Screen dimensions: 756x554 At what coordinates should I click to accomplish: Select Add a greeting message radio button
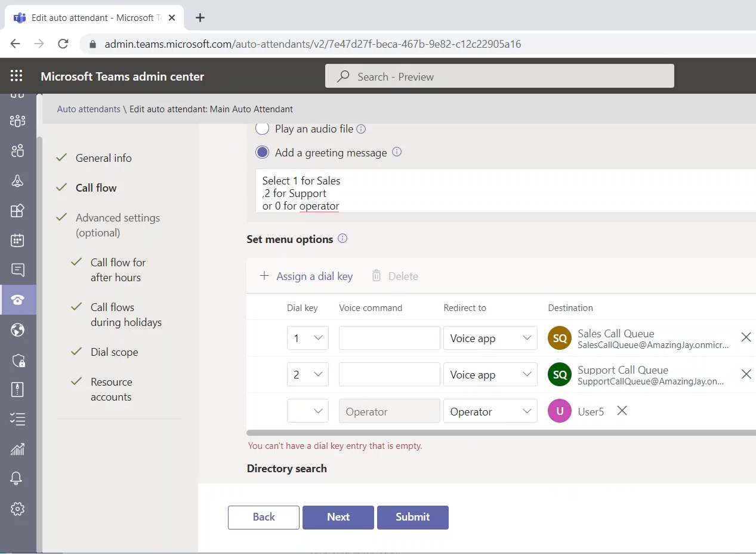point(262,152)
